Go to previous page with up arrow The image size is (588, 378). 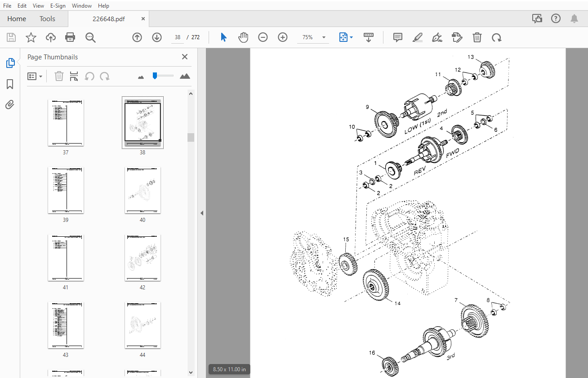click(137, 37)
